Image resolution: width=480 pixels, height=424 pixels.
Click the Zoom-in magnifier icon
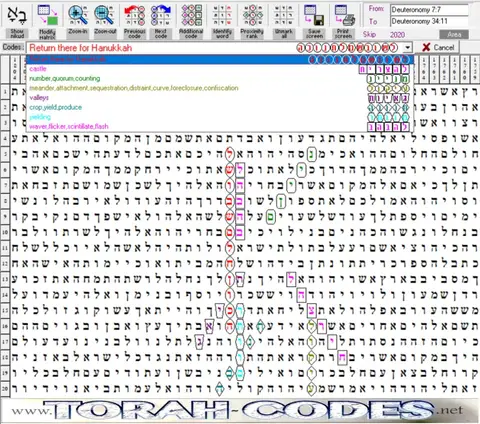coord(78,15)
